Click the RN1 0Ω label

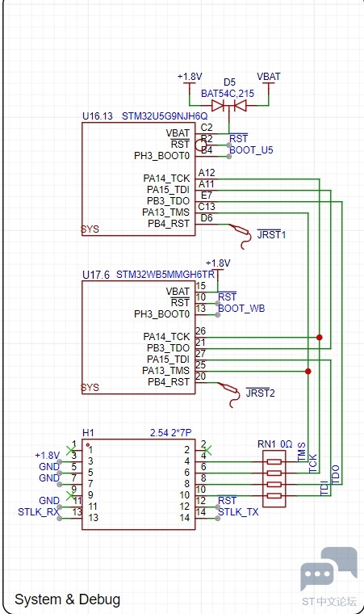[274, 444]
